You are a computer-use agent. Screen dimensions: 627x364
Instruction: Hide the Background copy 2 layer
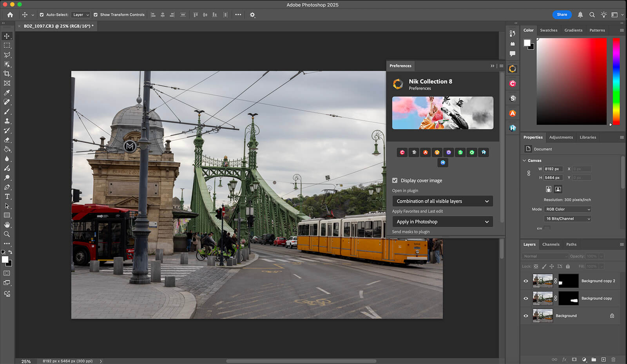pos(526,281)
